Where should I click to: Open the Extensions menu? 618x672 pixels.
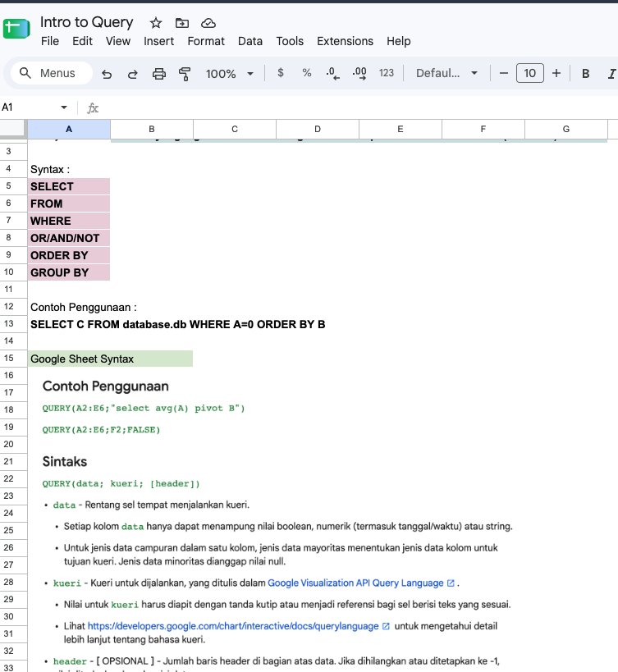click(x=345, y=41)
